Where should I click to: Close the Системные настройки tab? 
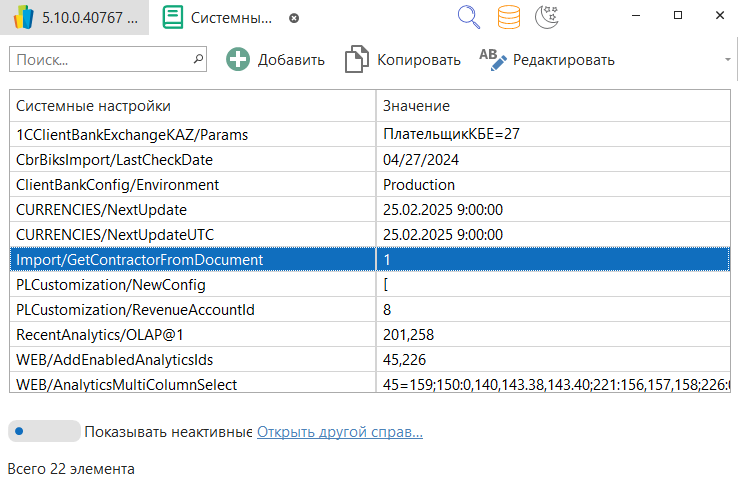[293, 18]
